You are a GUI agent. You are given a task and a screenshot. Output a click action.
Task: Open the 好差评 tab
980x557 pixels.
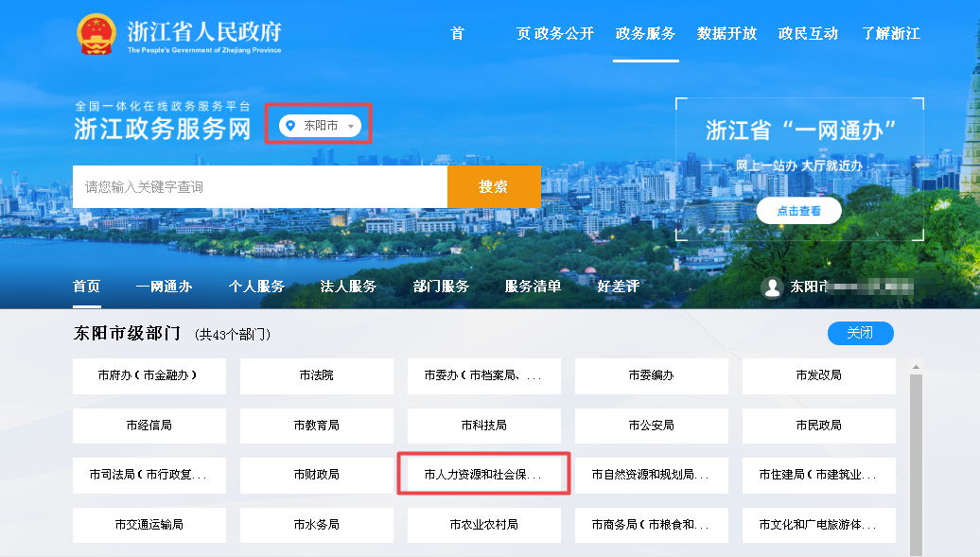[618, 287]
